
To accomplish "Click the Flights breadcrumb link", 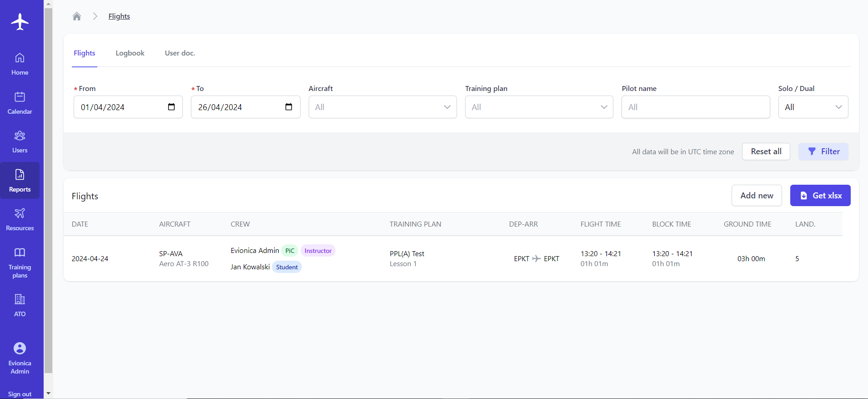I will pyautogui.click(x=119, y=16).
